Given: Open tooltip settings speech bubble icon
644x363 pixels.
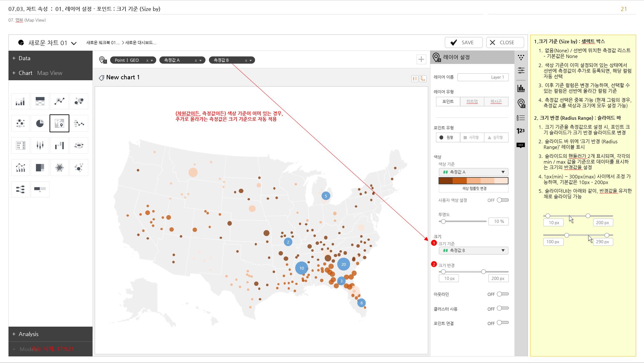Looking at the screenshot, I should (x=521, y=145).
